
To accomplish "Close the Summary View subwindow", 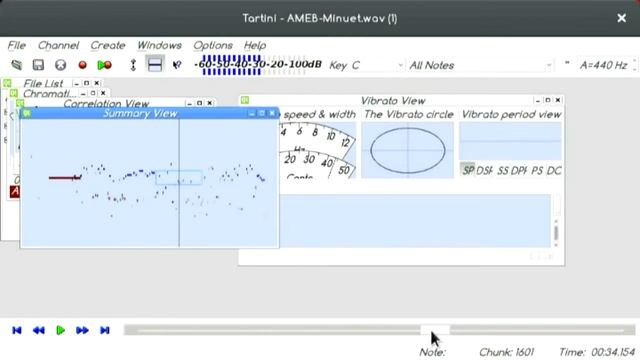I will click(272, 113).
